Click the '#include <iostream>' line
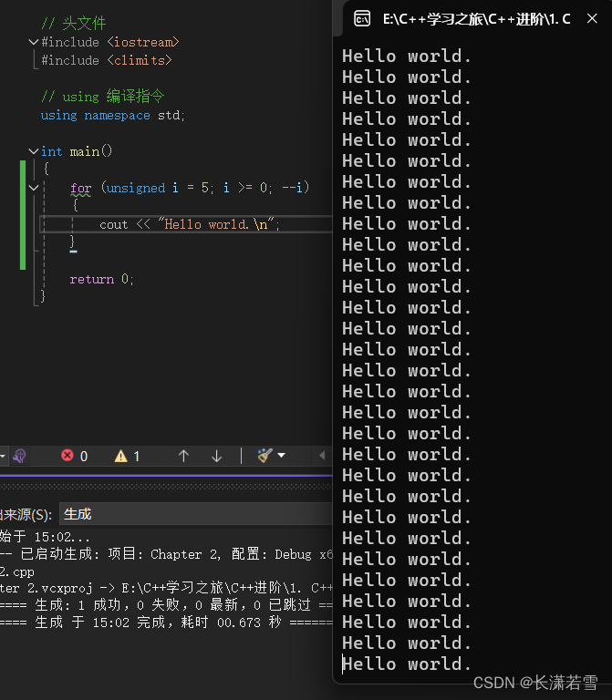This screenshot has height=700, width=612. (109, 42)
